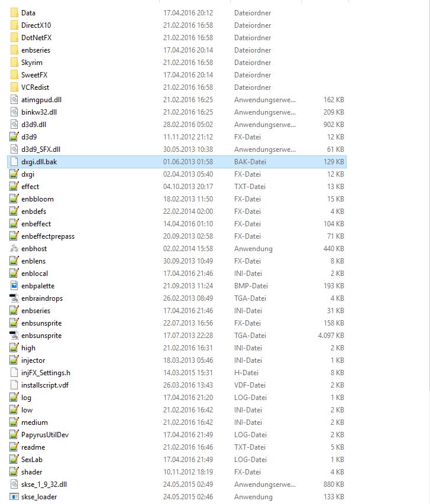This screenshot has width=430, height=504.
Task: Click the date 26.03.2016 13:43
Action: [x=188, y=385]
